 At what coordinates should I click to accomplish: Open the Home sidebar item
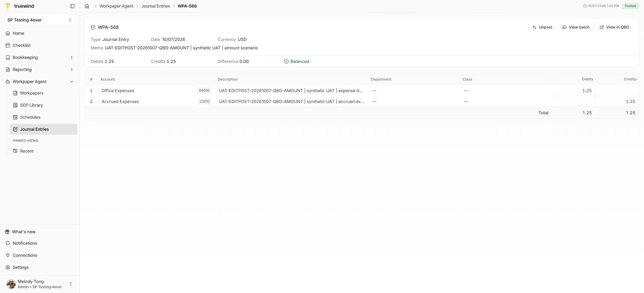coord(40,33)
